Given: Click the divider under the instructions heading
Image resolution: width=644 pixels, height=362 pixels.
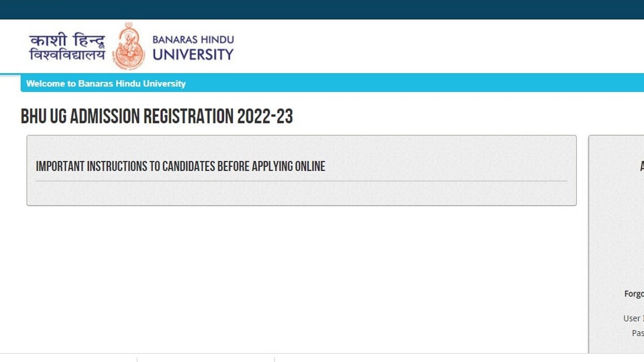Looking at the screenshot, I should point(301,181).
